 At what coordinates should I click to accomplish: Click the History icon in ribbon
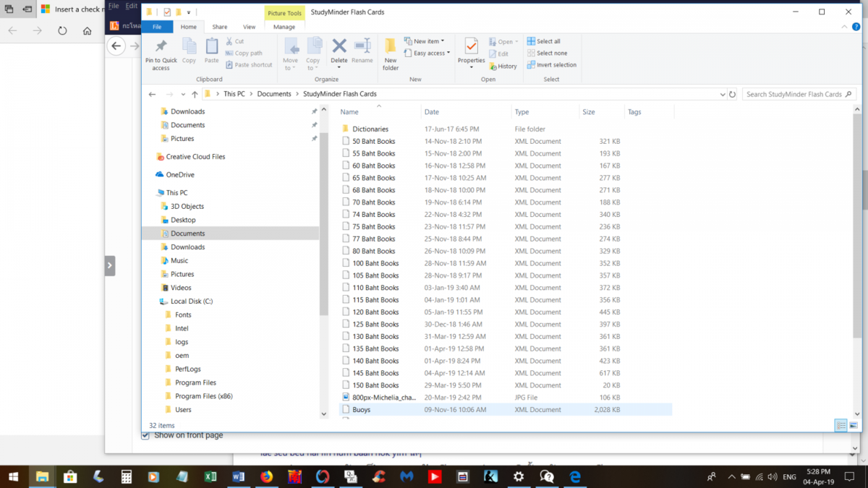click(503, 66)
